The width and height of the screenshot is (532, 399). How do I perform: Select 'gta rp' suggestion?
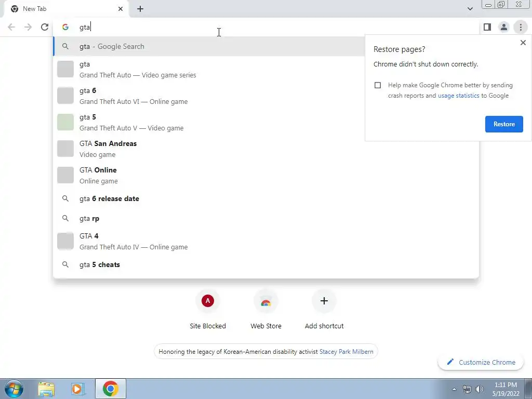point(266,219)
